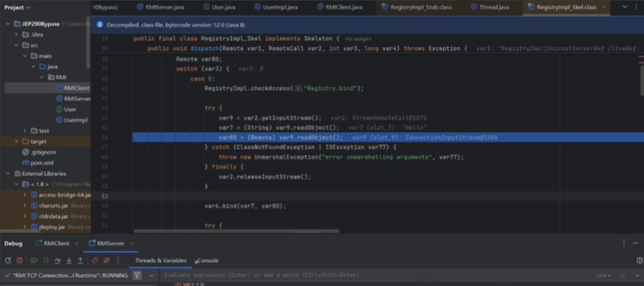Select RMIServer in project tree
Screen dimensions: 644x286
pos(73,98)
